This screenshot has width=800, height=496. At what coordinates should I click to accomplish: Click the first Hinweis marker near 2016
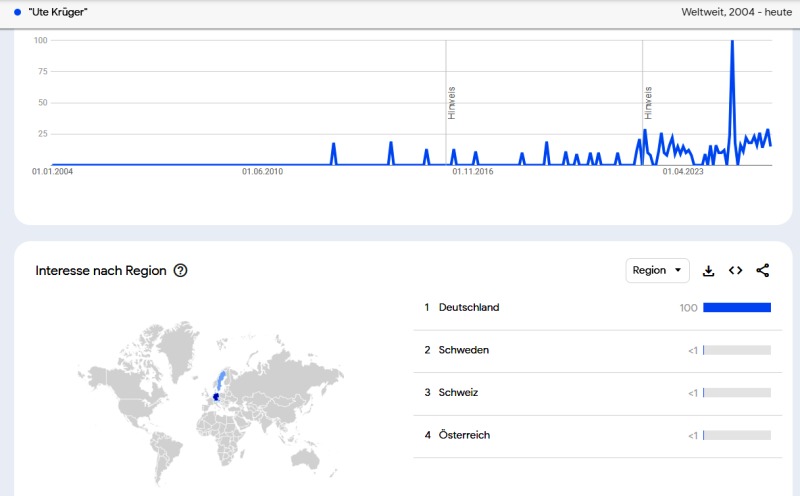[452, 103]
